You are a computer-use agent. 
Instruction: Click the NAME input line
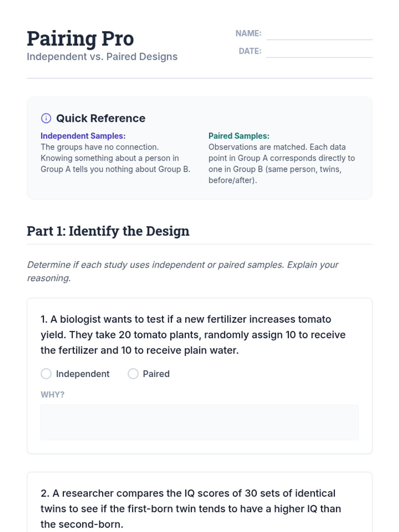[x=319, y=34]
